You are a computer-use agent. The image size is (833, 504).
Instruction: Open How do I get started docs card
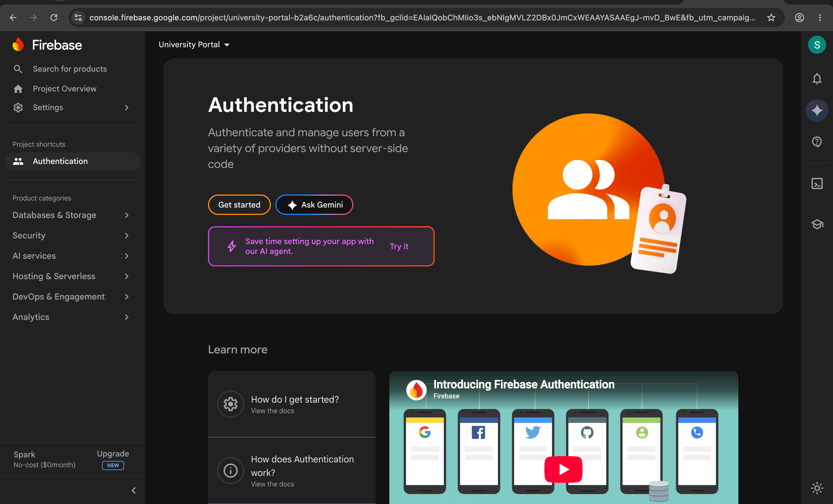pyautogui.click(x=292, y=404)
